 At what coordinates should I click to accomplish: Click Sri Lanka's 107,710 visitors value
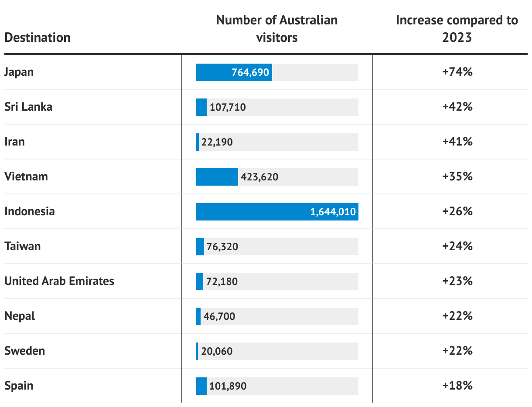point(228,107)
